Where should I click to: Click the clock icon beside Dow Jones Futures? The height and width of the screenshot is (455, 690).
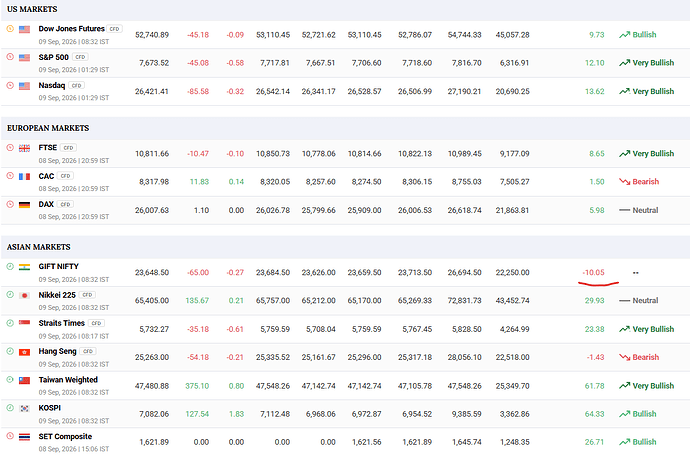[10, 29]
